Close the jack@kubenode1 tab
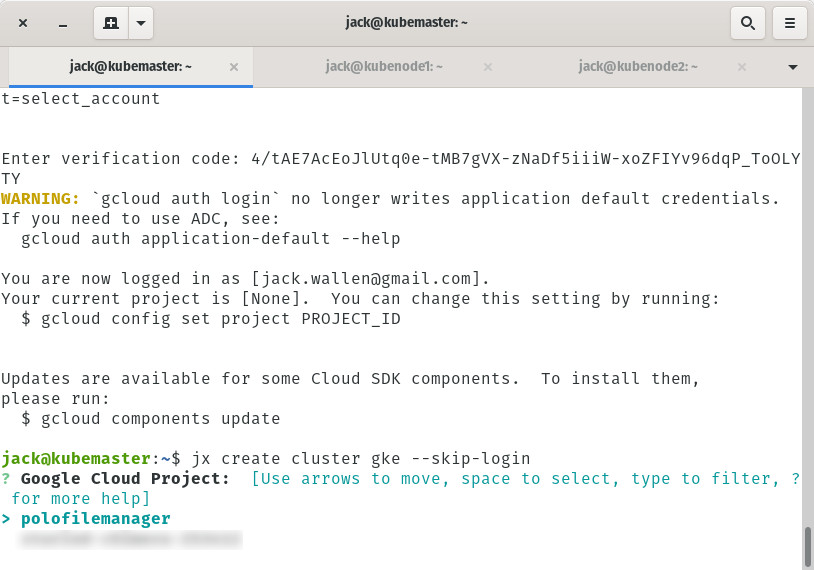814x570 pixels. (488, 67)
